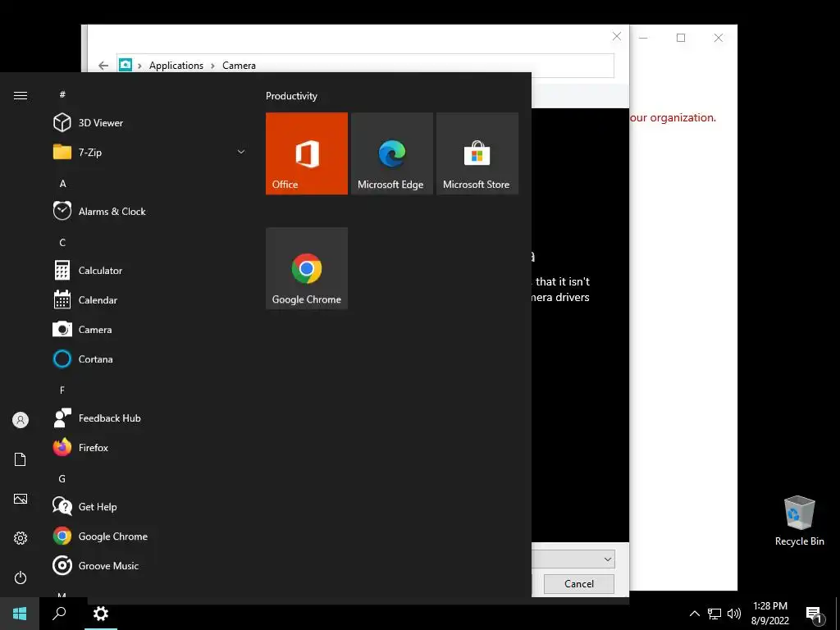Open the Power options in Start
Screen dimensions: 840x630
[21, 577]
